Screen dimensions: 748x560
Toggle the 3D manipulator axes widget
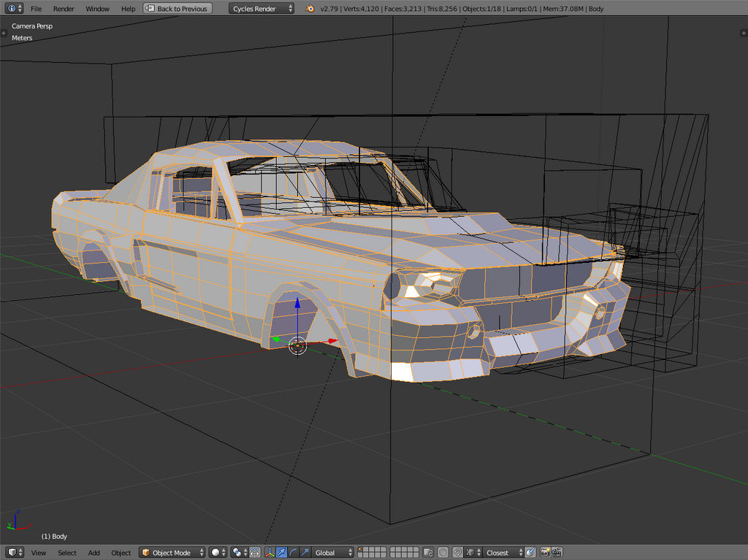pyautogui.click(x=270, y=553)
